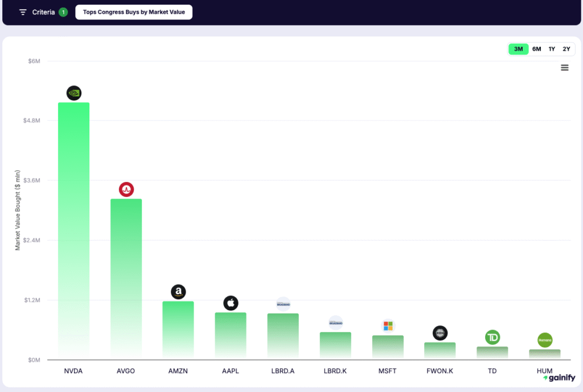Click the MSFT bar in the chart
Image resolution: width=583 pixels, height=392 pixels.
(x=388, y=348)
